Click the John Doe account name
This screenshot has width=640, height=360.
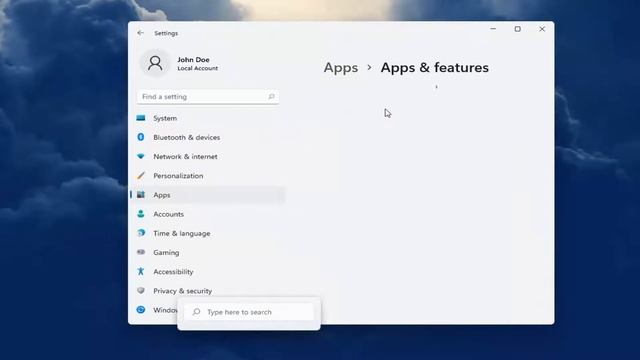tap(193, 60)
